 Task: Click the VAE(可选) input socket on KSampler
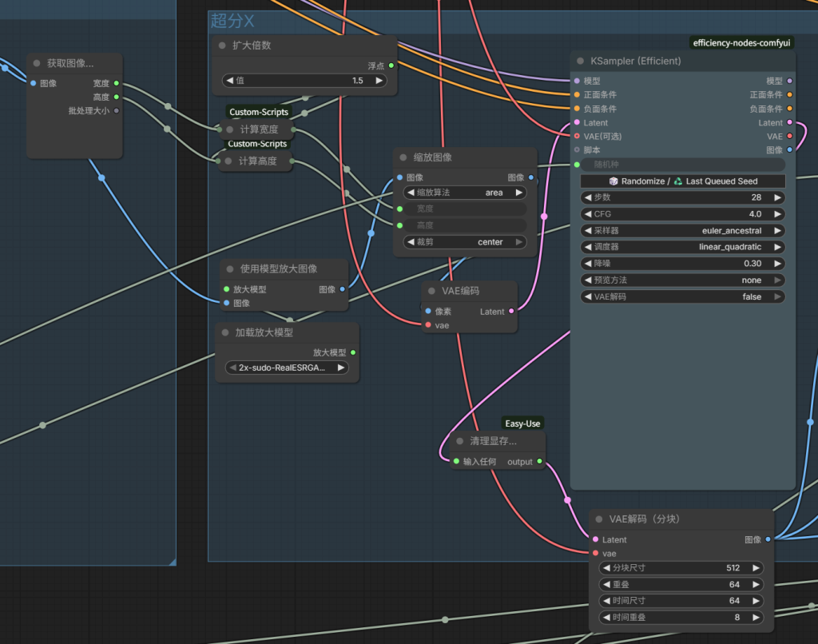[x=577, y=137]
